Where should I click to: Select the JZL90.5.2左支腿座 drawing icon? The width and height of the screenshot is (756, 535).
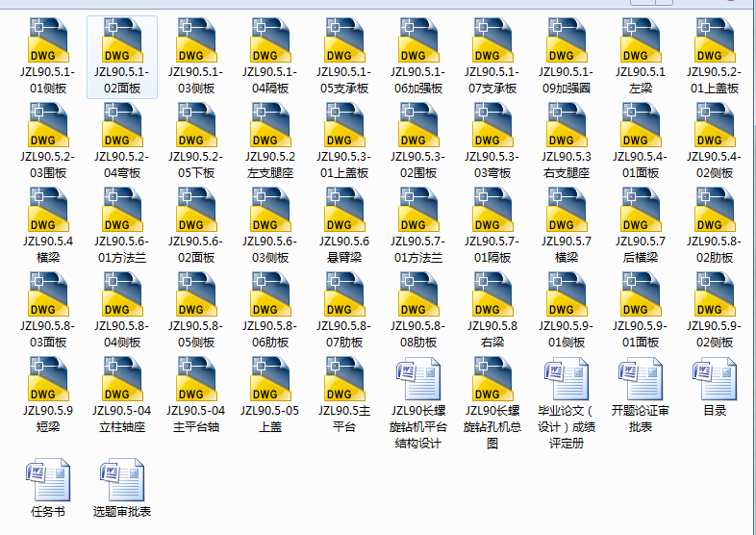coord(270,125)
